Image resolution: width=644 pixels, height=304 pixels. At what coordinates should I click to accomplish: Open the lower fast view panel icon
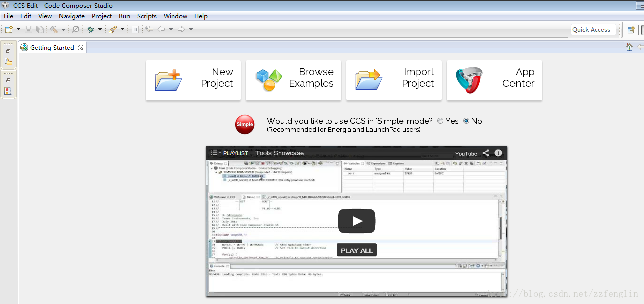(x=8, y=91)
